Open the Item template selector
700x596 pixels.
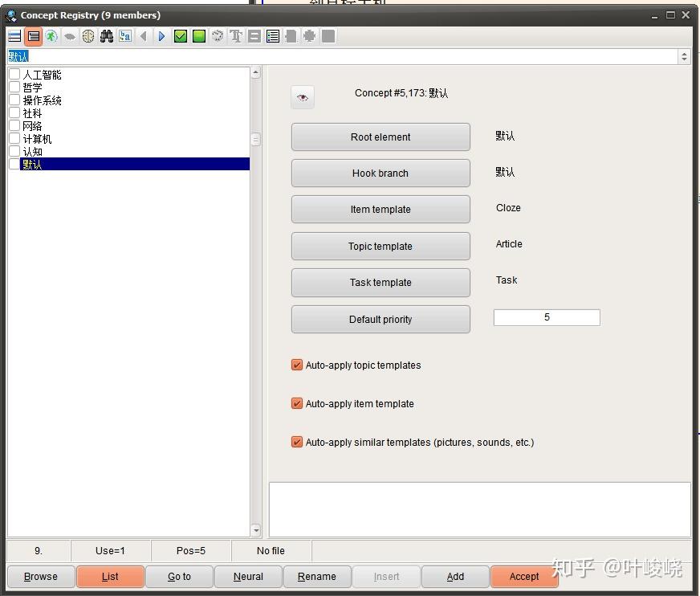[381, 210]
